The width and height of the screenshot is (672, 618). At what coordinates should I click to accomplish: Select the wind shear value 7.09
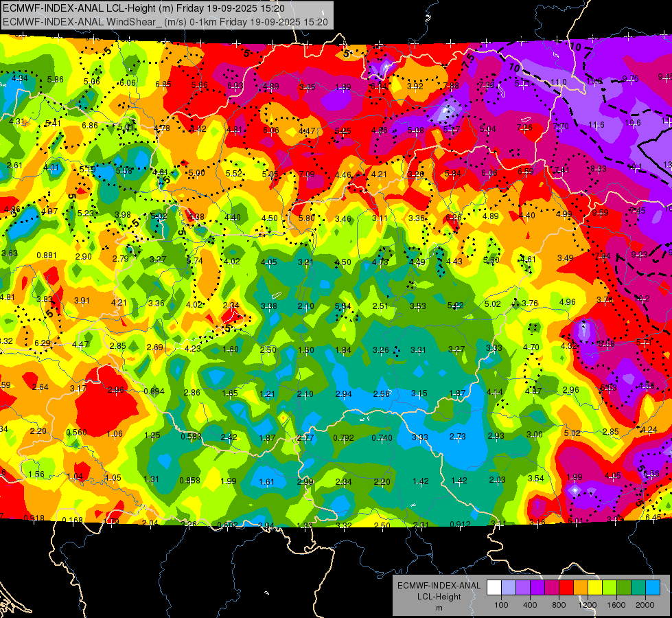306,174
